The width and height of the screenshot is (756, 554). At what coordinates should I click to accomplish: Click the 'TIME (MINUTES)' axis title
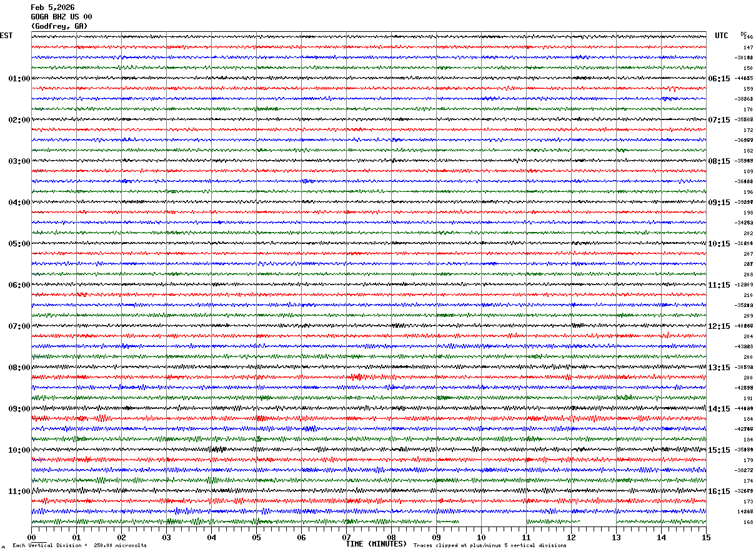coord(376,544)
